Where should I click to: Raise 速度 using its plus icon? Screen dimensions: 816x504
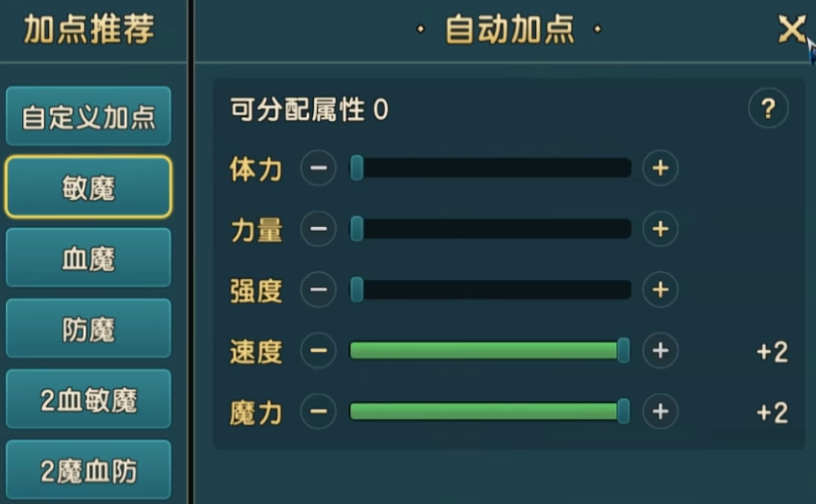pos(660,351)
